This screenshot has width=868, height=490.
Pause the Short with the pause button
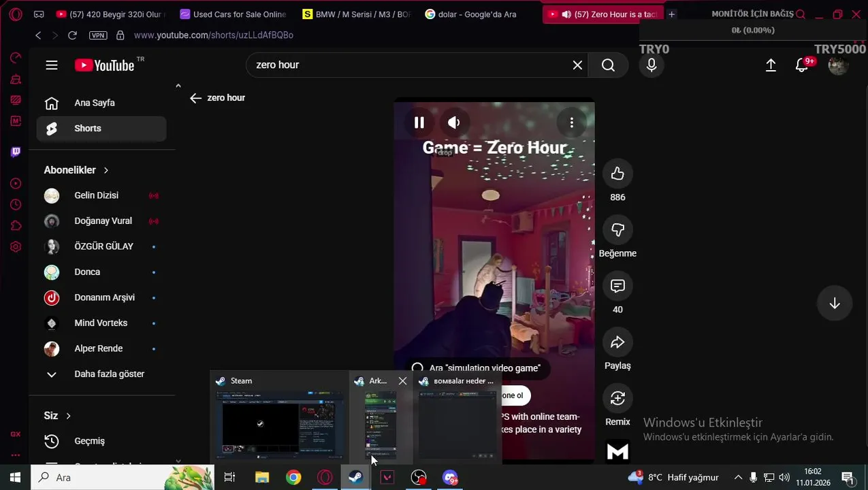click(x=419, y=122)
